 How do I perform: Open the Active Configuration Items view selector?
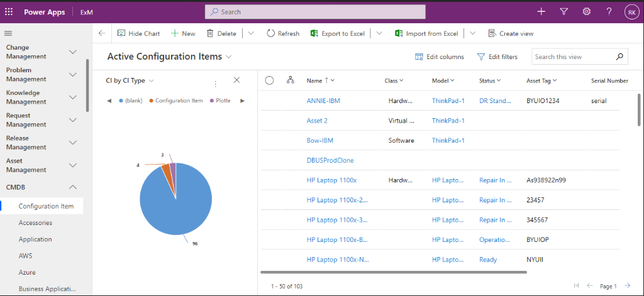click(170, 57)
